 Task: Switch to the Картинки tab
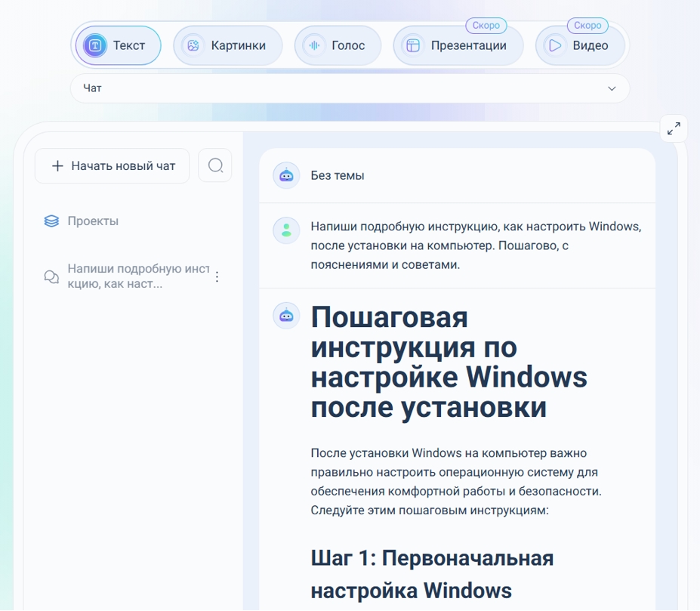coord(228,45)
